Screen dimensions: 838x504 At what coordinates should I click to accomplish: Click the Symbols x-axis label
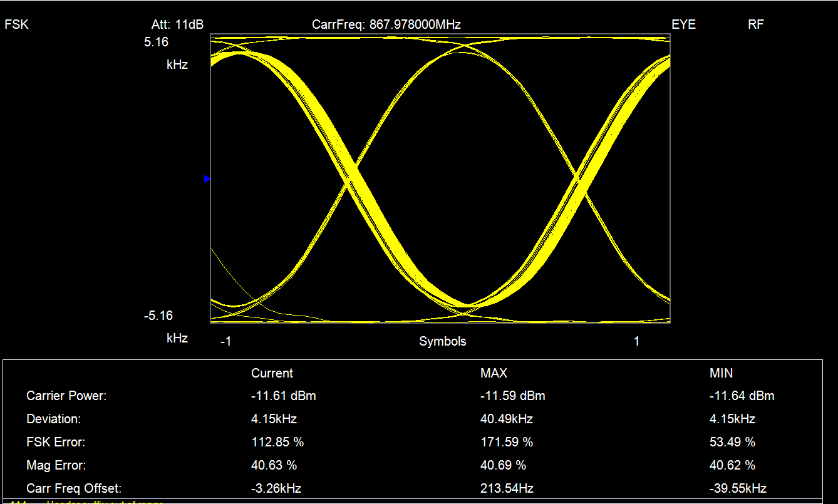pyautogui.click(x=442, y=341)
